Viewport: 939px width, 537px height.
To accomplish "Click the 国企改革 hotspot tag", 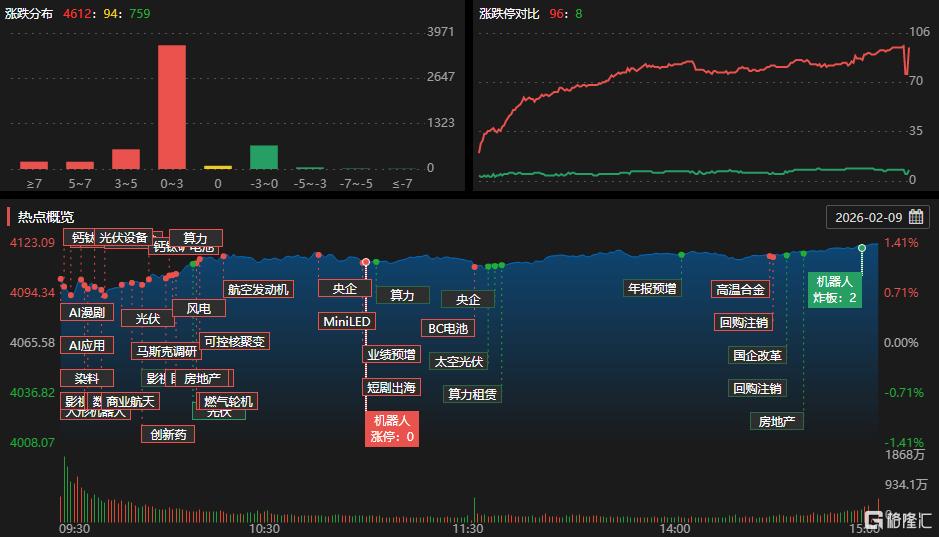I will [757, 355].
